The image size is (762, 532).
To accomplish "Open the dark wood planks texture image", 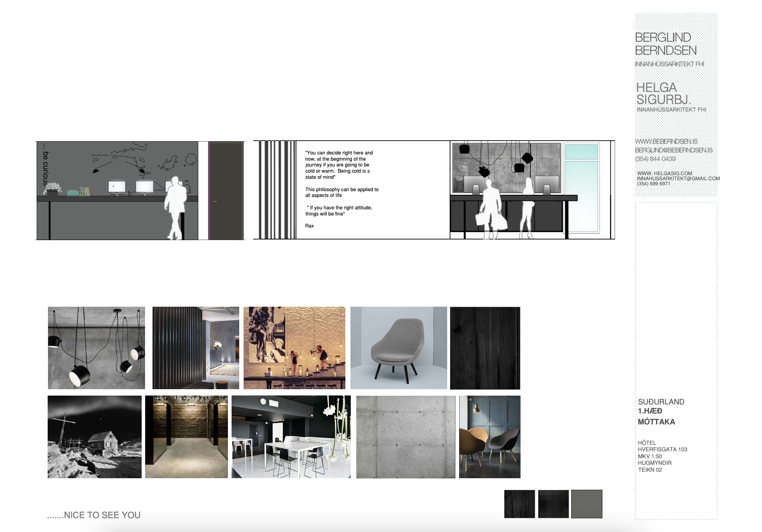I will pyautogui.click(x=485, y=348).
